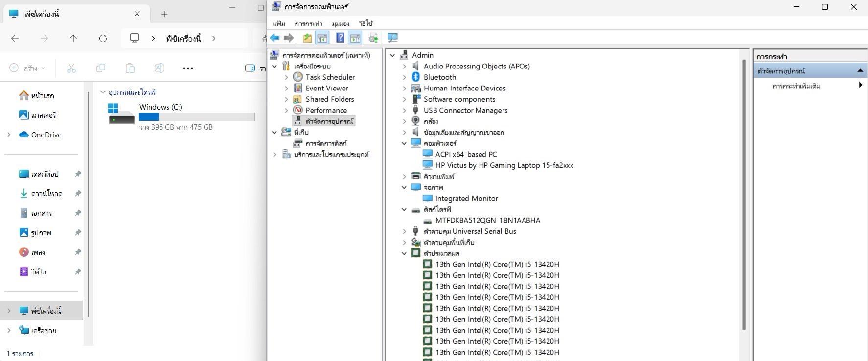Screen dimensions: 868x361
Task: Open the Windows (C:) drive icon
Action: point(121,113)
